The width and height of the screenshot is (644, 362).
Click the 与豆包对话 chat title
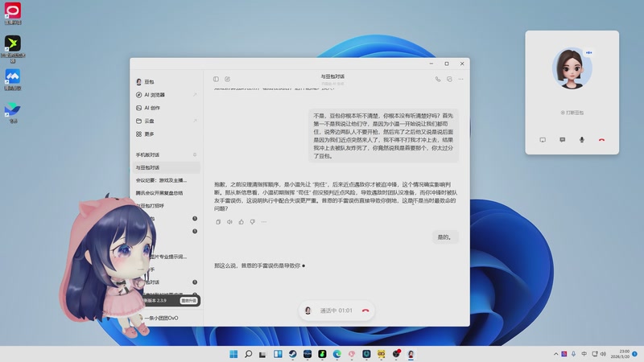pyautogui.click(x=332, y=76)
